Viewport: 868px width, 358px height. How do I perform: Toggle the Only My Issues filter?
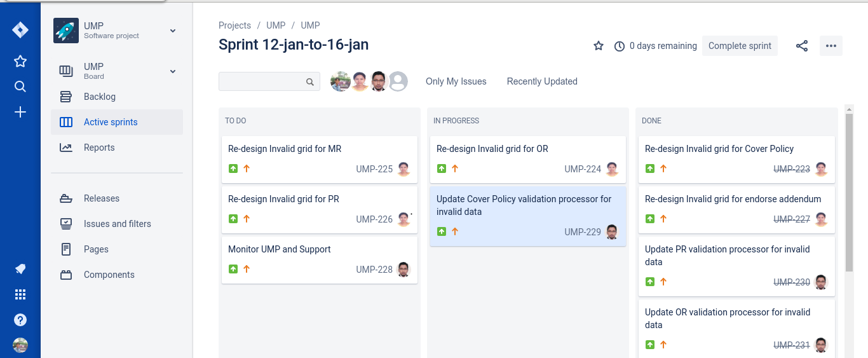(456, 81)
